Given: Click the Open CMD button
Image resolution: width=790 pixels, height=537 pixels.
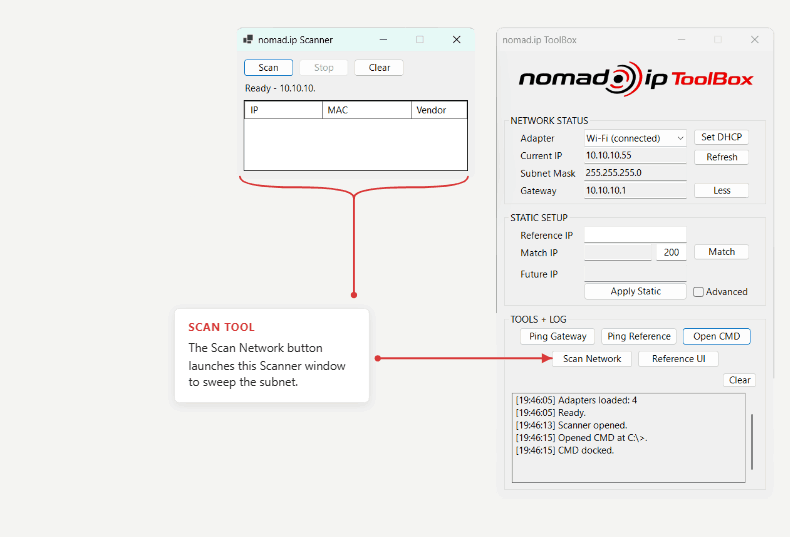Looking at the screenshot, I should (716, 337).
